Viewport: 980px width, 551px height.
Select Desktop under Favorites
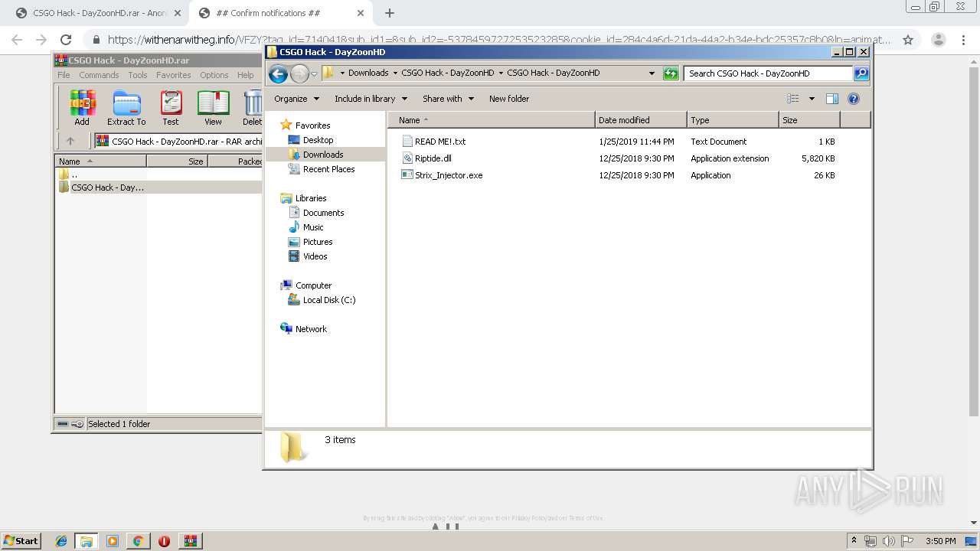[318, 140]
